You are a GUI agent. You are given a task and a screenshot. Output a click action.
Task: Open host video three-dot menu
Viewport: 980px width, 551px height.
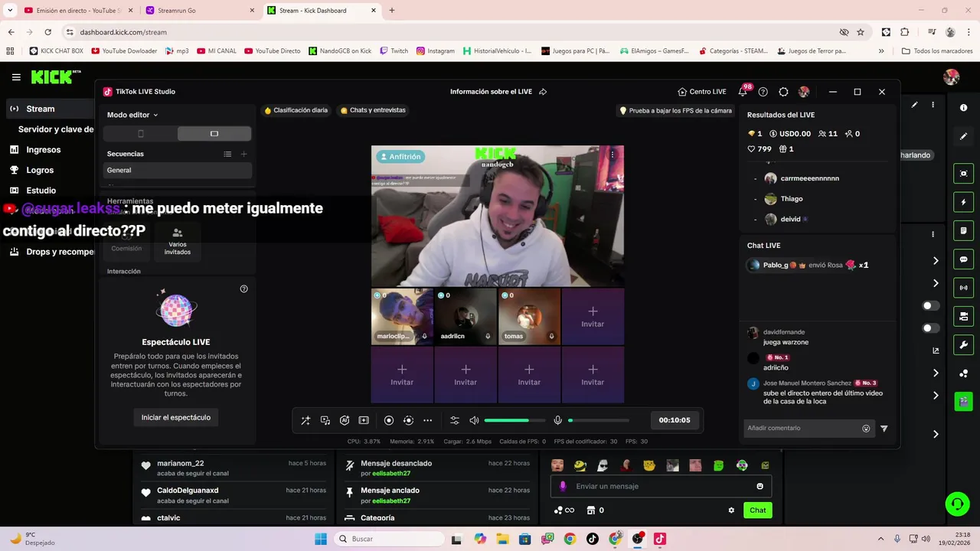[612, 155]
